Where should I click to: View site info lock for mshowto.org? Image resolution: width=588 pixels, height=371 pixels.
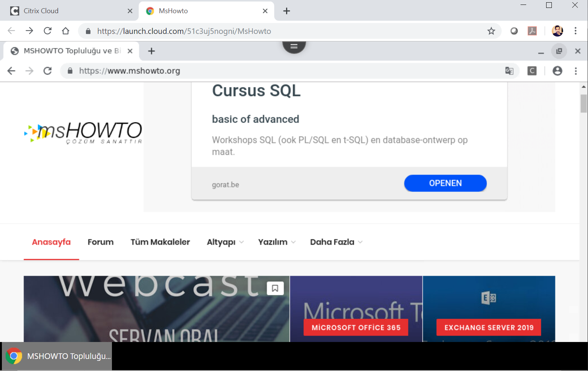point(70,71)
